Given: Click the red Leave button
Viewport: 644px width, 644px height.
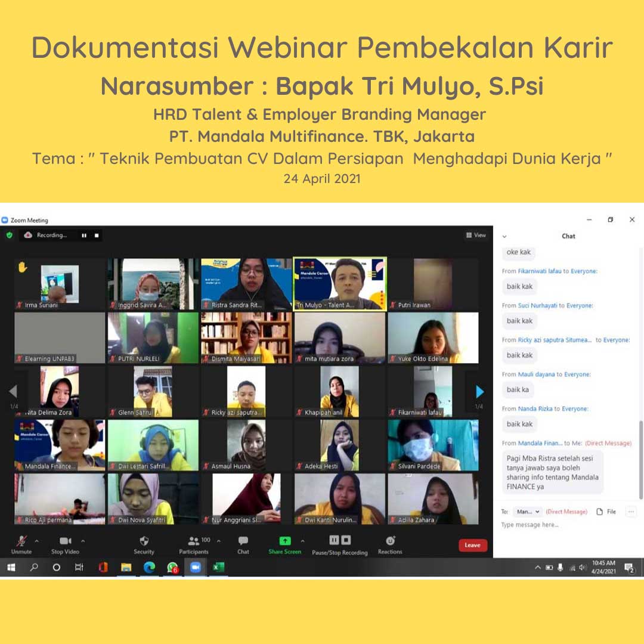Looking at the screenshot, I should tap(473, 545).
